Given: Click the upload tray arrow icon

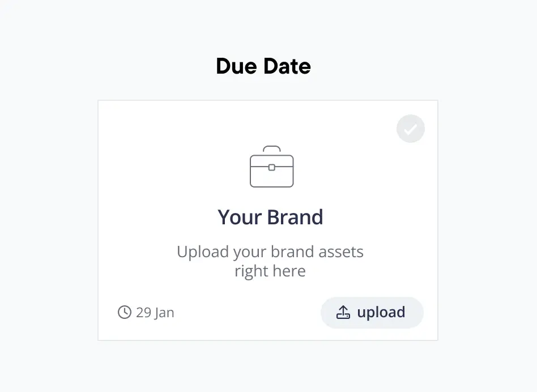Looking at the screenshot, I should [343, 312].
